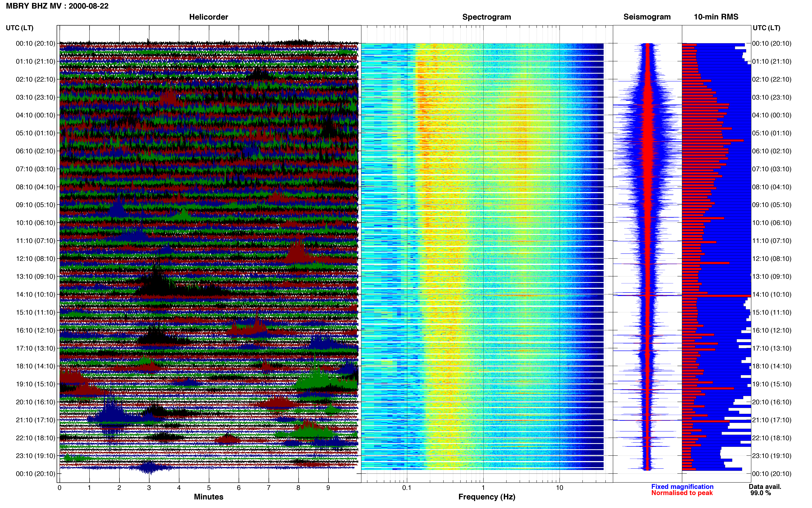The height and width of the screenshot is (508, 812).
Task: Click right time label '23:10 (19:10)'
Action: tap(772, 456)
